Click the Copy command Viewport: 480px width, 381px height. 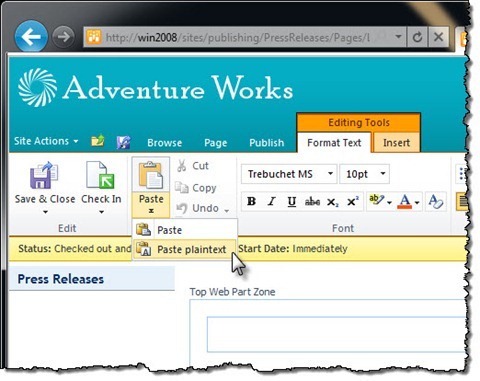(x=196, y=188)
